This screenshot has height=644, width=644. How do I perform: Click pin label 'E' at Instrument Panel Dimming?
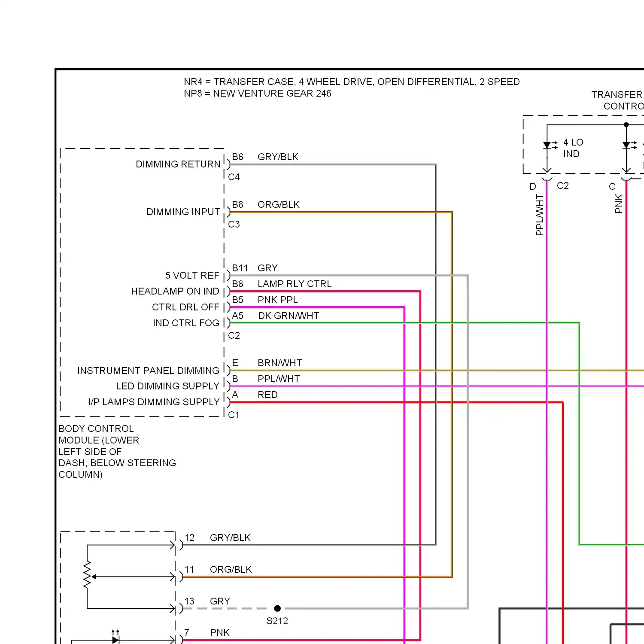(x=235, y=363)
